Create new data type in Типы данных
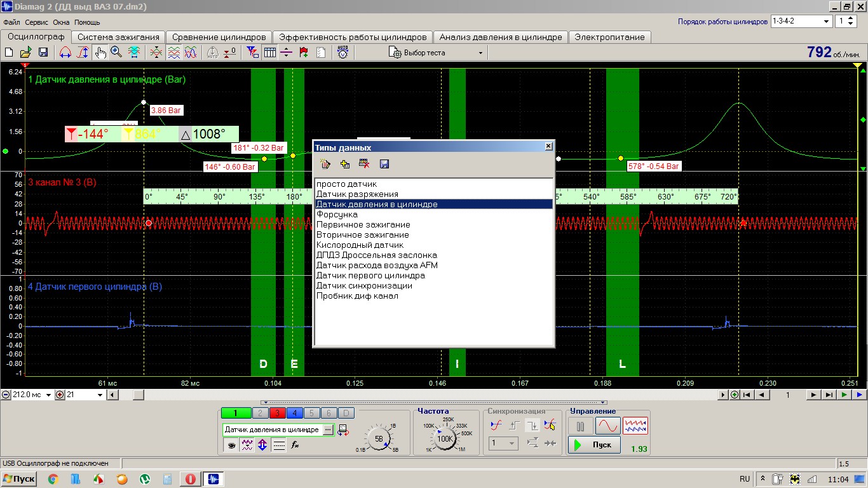This screenshot has height=488, width=868. (x=326, y=164)
